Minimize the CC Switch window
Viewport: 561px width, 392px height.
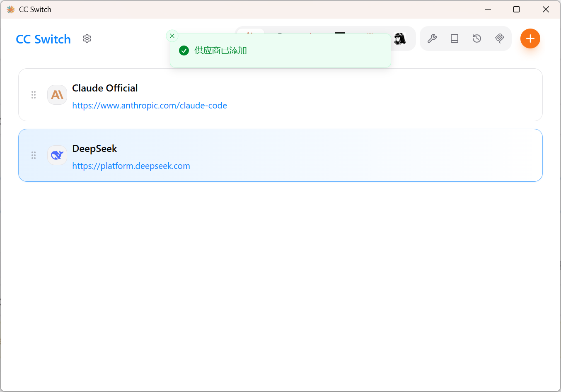coord(488,9)
